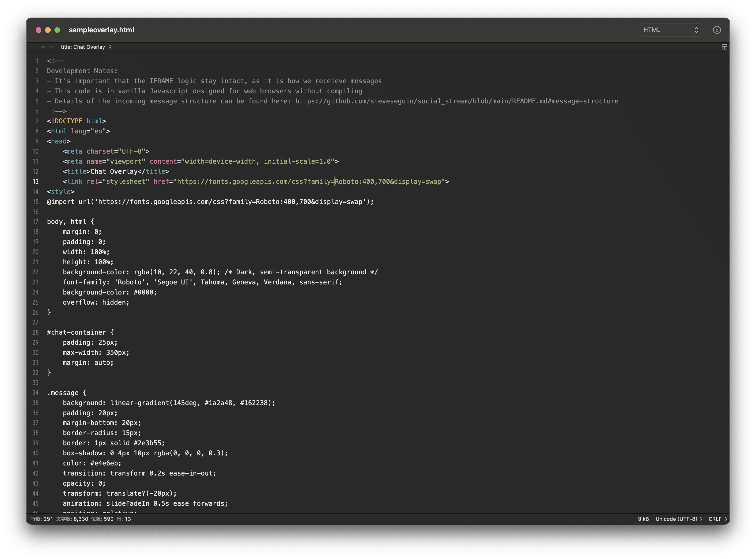Viewport: 756px width, 559px height.
Task: Open the Unicode (UTF-8) encoding selector
Action: [678, 519]
